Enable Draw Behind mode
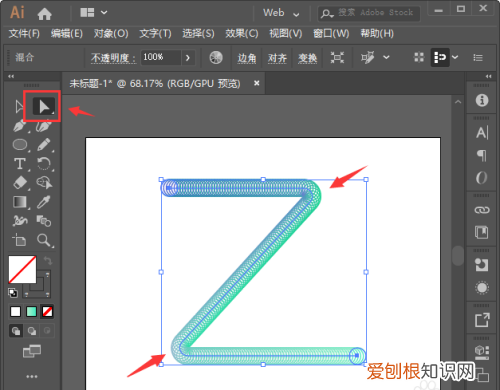This screenshot has height=390, width=500. pos(32,331)
